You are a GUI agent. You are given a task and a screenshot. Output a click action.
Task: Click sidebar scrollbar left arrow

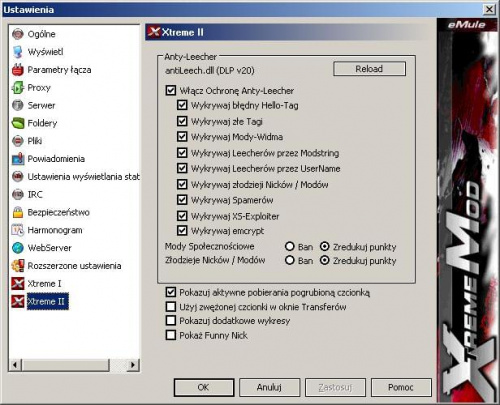(15, 365)
